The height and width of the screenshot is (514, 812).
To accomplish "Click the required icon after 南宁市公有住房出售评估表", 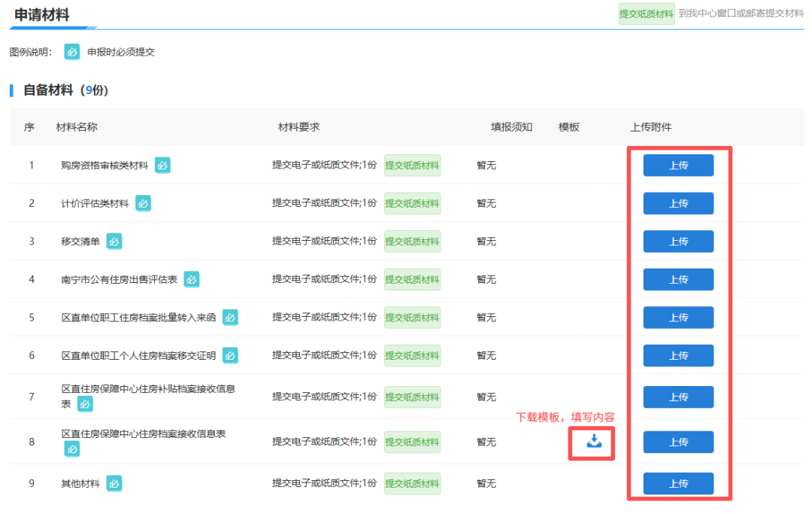I will [x=192, y=279].
